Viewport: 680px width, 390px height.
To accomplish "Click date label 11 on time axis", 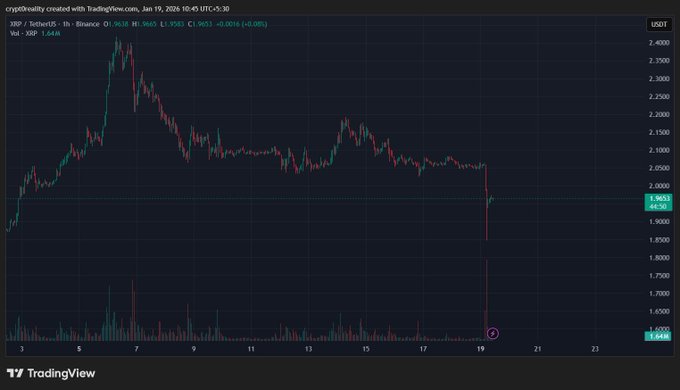I will point(251,349).
